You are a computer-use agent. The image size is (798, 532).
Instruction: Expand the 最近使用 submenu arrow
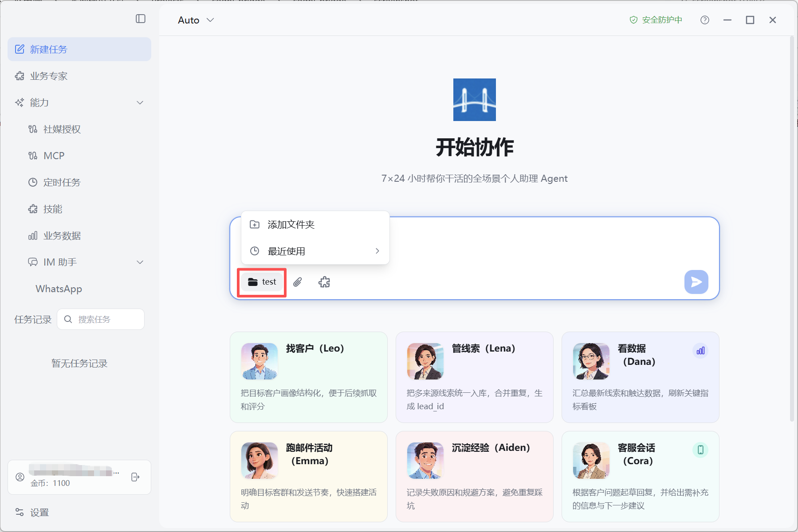click(x=377, y=251)
